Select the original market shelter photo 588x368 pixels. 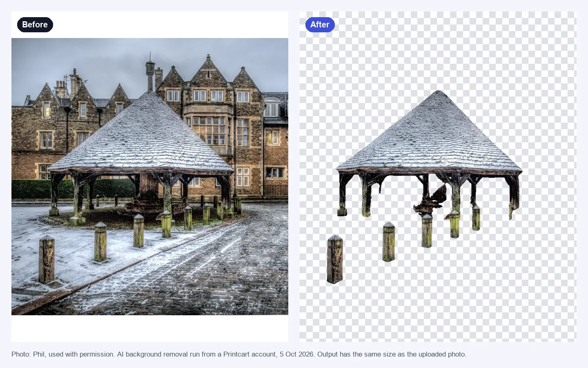coord(150,177)
